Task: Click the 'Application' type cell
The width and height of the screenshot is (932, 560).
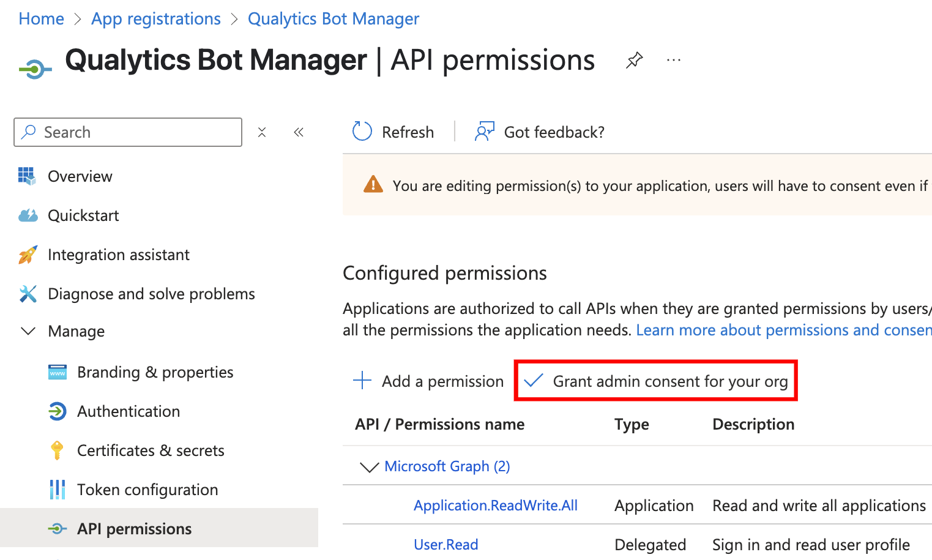Action: coord(654,506)
